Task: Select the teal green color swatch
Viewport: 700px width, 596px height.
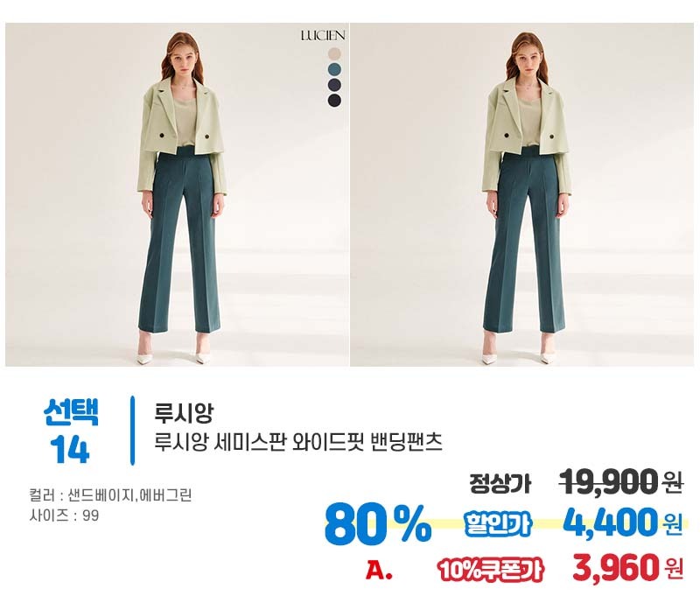Action: coord(334,69)
